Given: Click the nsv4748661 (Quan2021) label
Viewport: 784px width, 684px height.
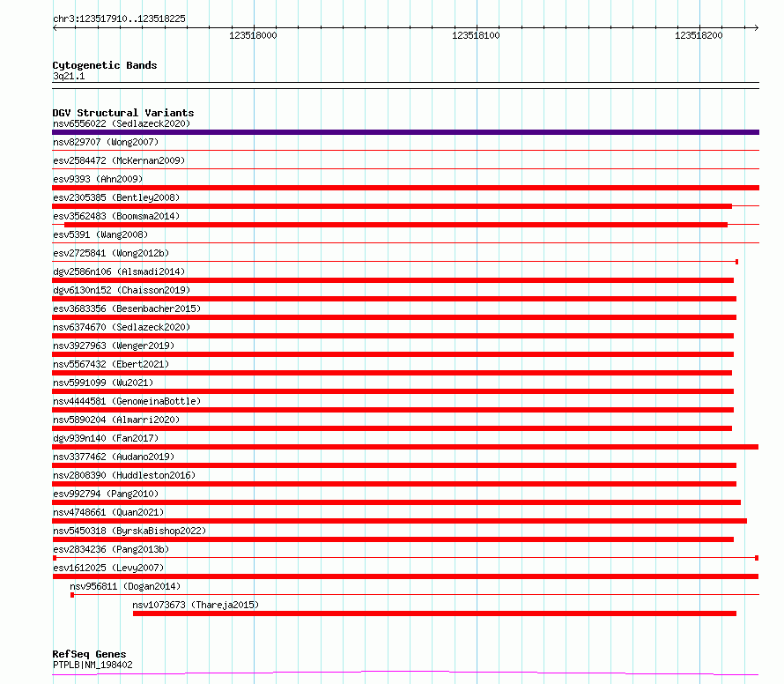Looking at the screenshot, I should pyautogui.click(x=108, y=512).
